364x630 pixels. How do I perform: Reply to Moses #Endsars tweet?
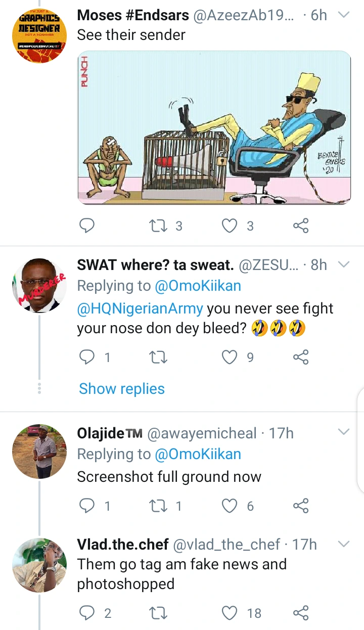(x=87, y=226)
